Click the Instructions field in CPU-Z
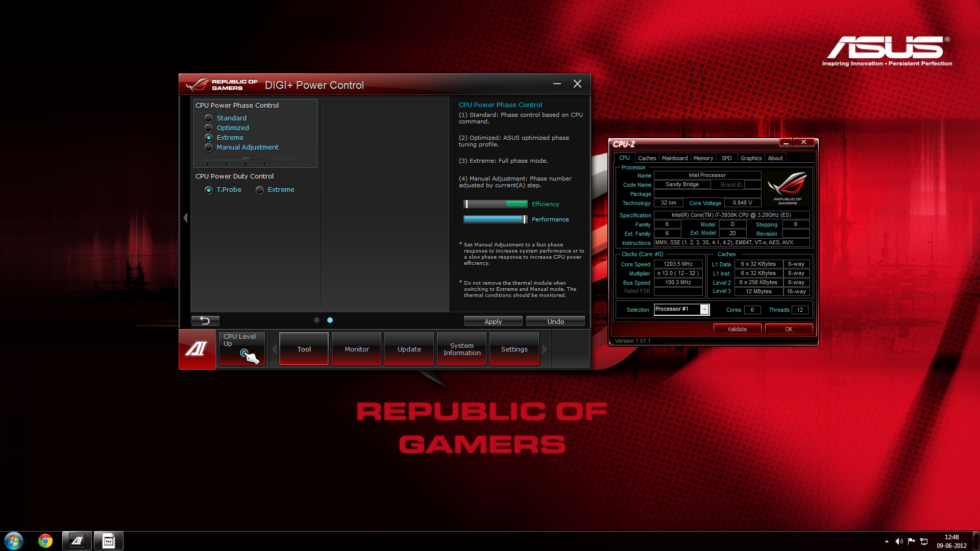The height and width of the screenshot is (551, 980). 731,242
